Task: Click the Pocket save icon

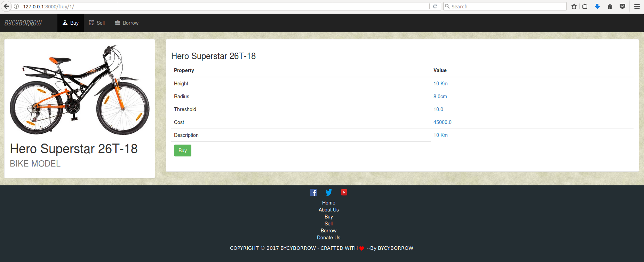Action: 622,6
